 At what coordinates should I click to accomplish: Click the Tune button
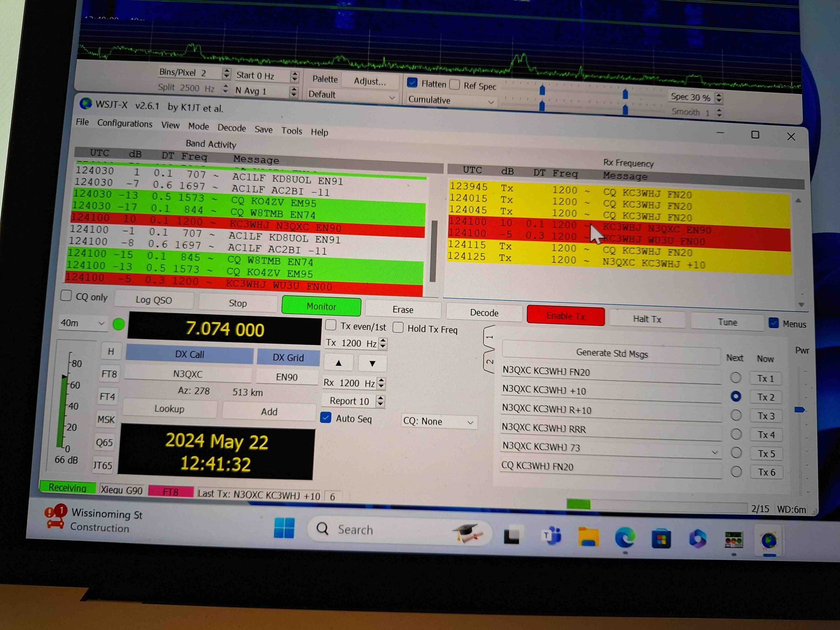point(727,323)
